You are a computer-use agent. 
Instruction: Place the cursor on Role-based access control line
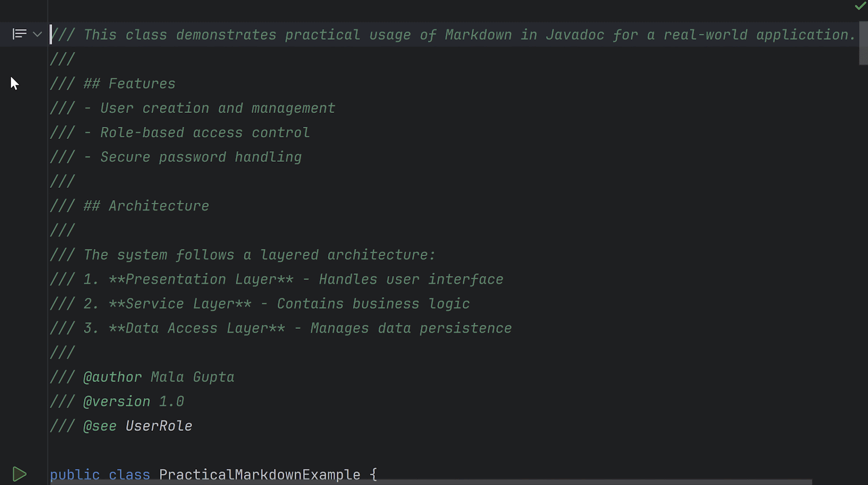(205, 132)
